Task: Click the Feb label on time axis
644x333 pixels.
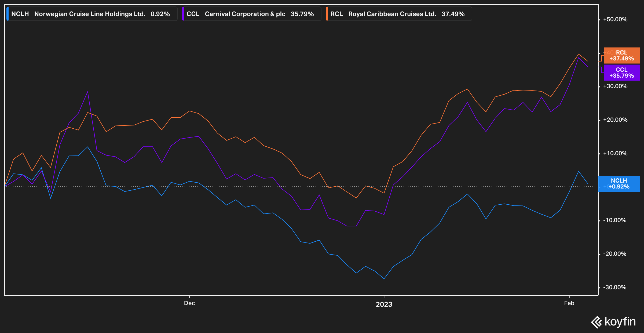Action: (569, 303)
